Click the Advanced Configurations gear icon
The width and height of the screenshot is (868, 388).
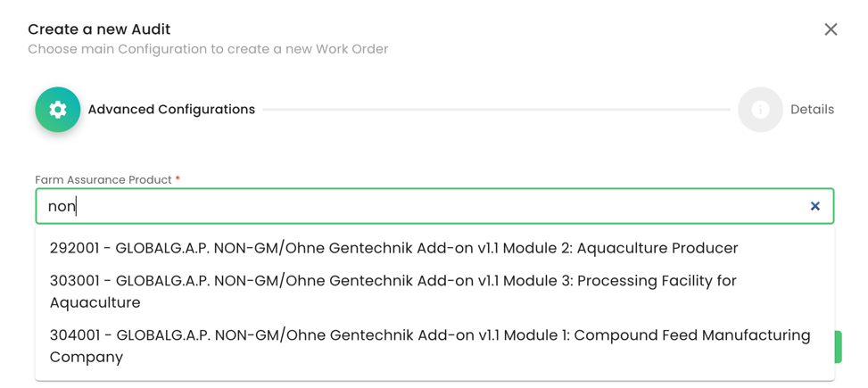[58, 110]
